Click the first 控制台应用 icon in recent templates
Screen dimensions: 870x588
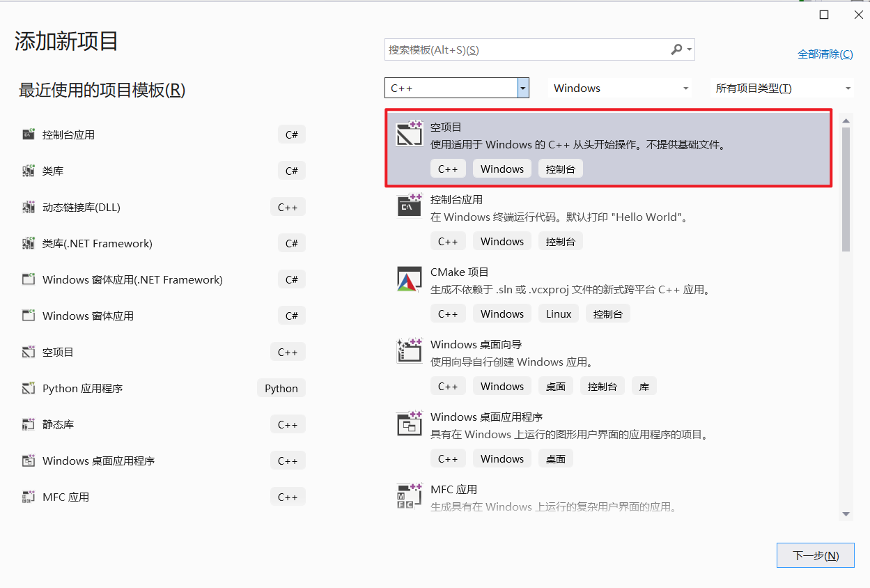pos(29,134)
